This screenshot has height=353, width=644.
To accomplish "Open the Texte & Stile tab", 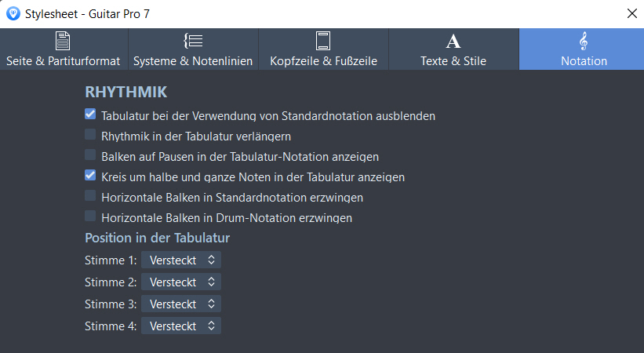I will pyautogui.click(x=453, y=60).
